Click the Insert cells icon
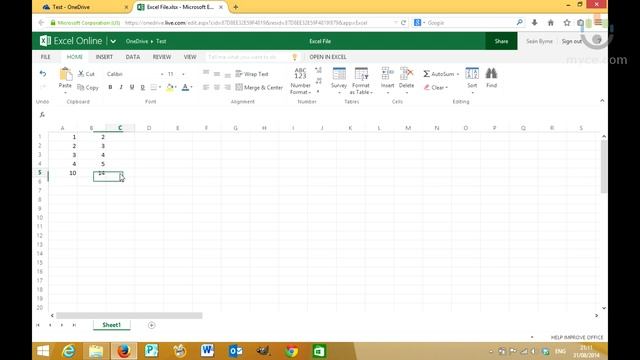The height and width of the screenshot is (360, 640). (x=387, y=74)
